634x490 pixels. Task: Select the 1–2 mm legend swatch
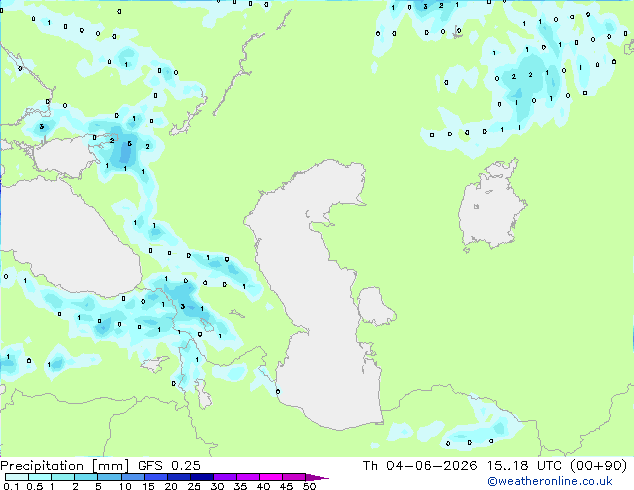pyautogui.click(x=63, y=477)
